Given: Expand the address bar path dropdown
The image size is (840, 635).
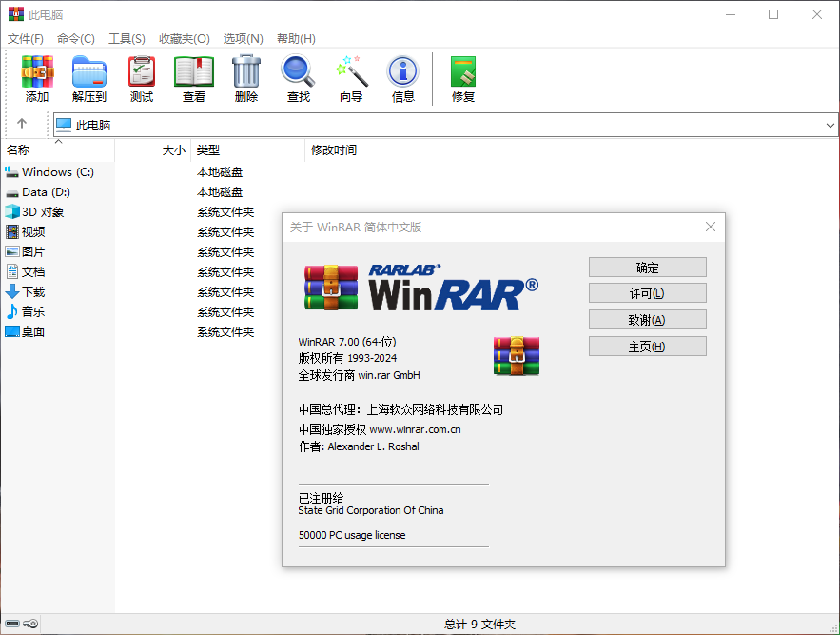Looking at the screenshot, I should [x=830, y=125].
